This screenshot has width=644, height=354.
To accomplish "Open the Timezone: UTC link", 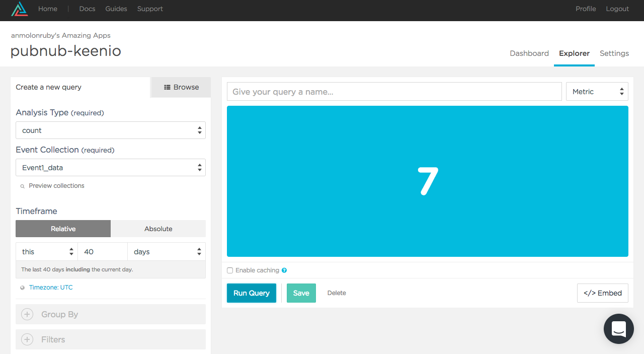I will coord(51,288).
